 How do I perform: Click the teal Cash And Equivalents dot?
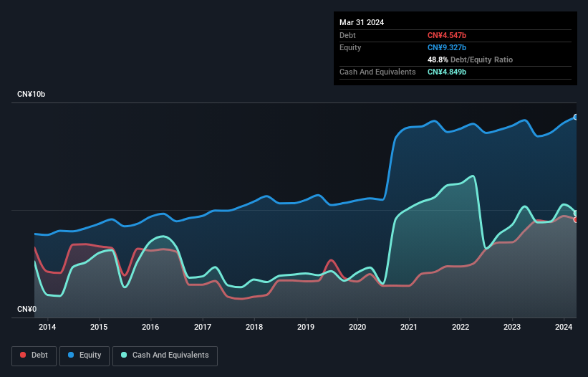click(124, 355)
